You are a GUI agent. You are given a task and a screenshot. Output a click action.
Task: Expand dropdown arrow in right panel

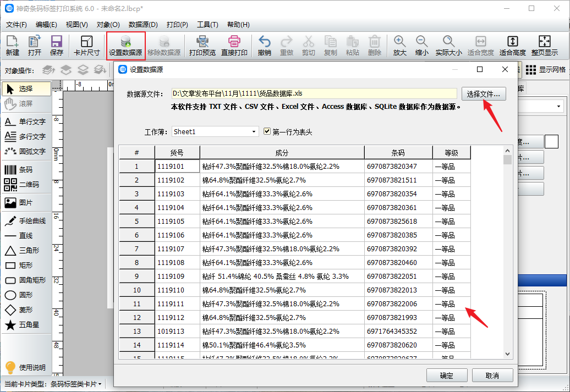pos(558,107)
